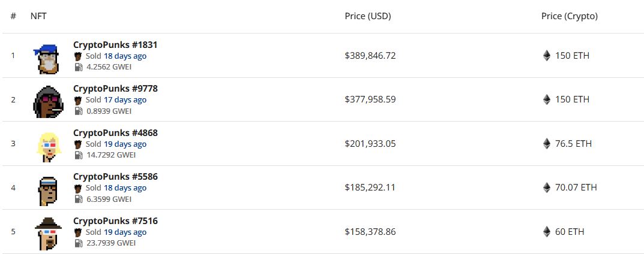
Task: Click the NFT column header
Action: pos(38,16)
